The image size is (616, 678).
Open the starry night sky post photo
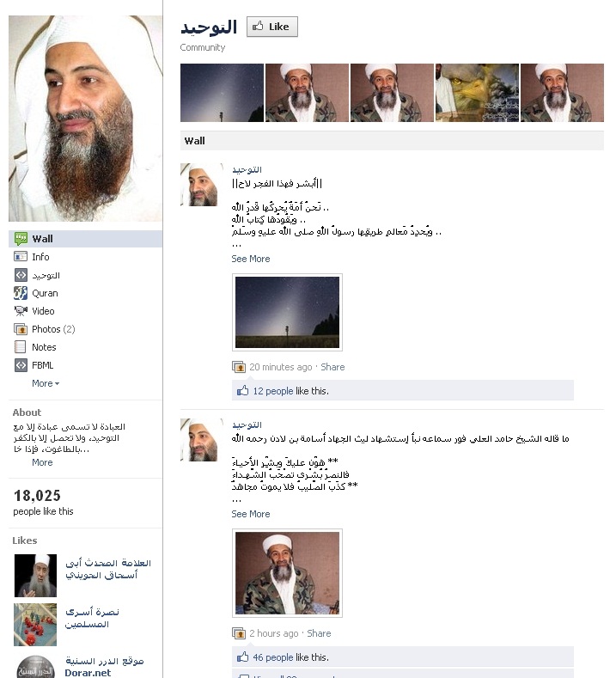(x=288, y=312)
